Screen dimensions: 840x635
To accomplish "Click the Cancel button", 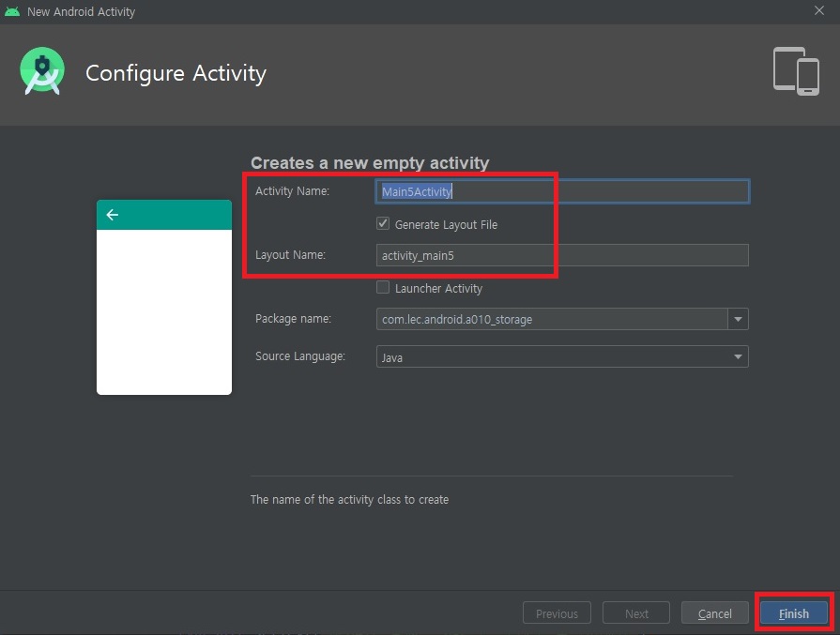I will [x=714, y=613].
